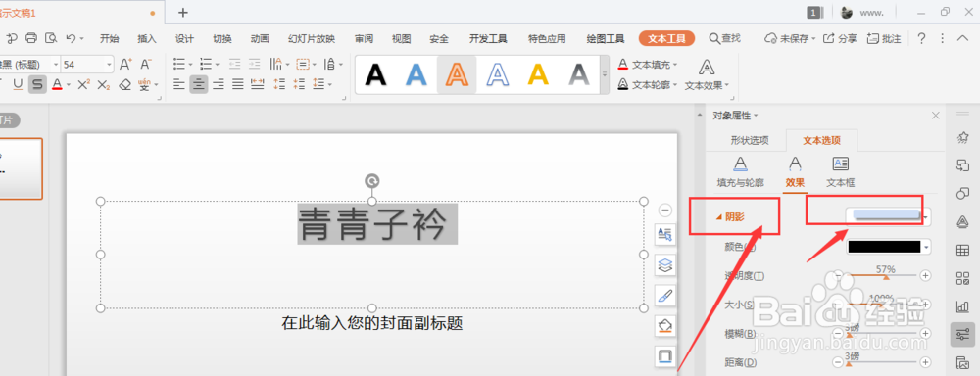This screenshot has width=980, height=376.
Task: Open the properties sliders icon in the sidebar
Action: tap(962, 335)
